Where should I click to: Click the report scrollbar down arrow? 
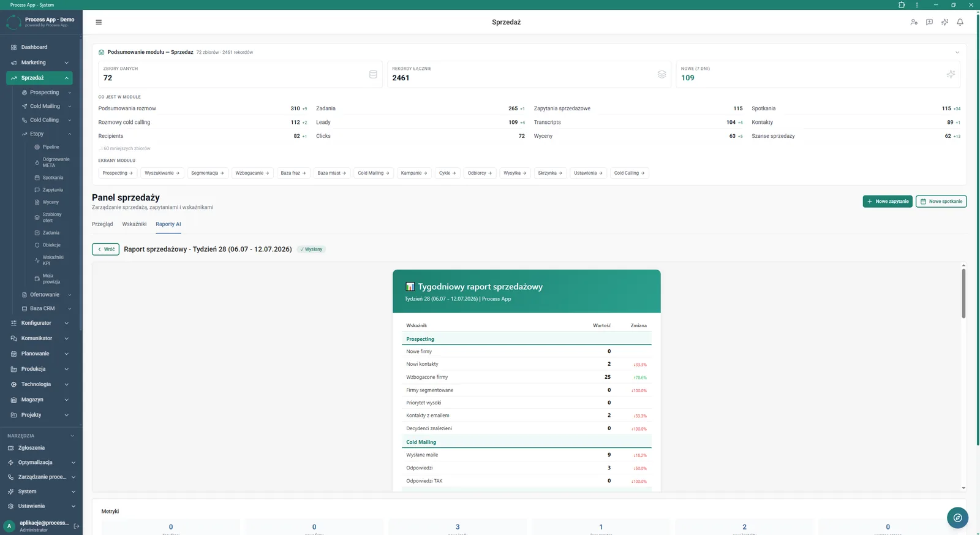pos(963,488)
